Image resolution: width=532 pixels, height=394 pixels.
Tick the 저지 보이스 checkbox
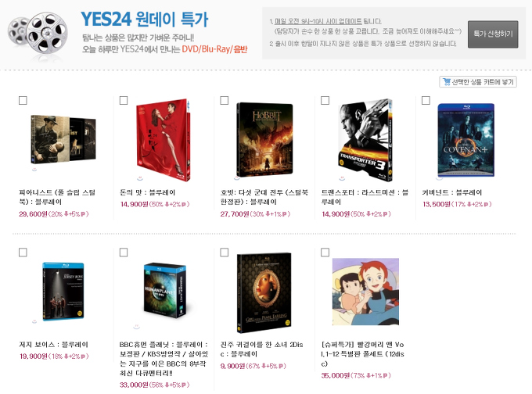point(23,253)
